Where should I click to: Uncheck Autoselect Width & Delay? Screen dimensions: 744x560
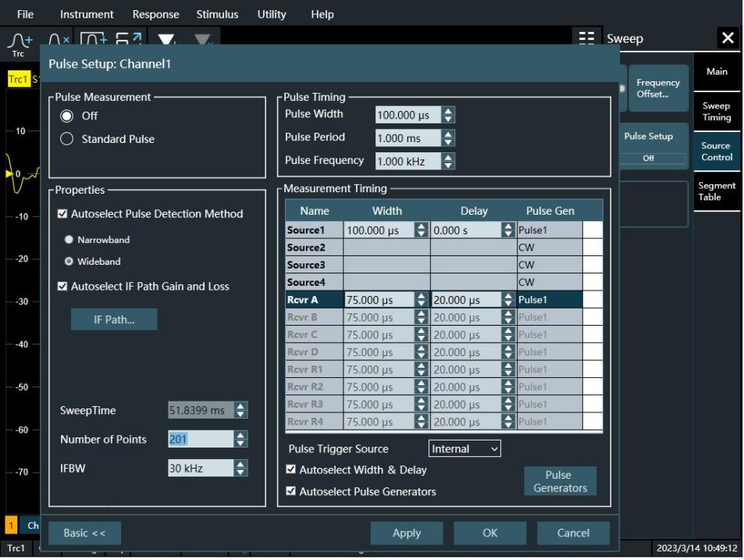coord(291,469)
